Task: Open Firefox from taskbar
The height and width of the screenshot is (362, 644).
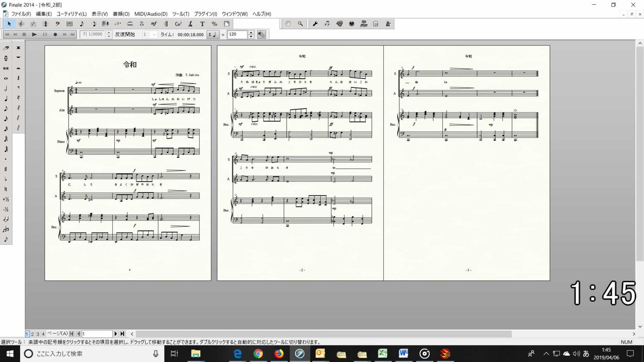Action: (278, 353)
